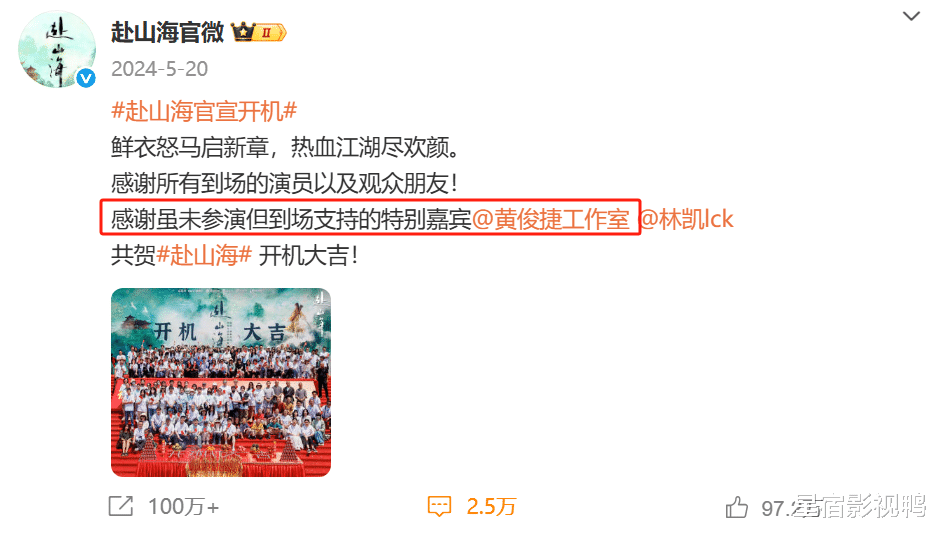Open the @林凯lck mention
The width and height of the screenshot is (940, 536).
click(687, 219)
